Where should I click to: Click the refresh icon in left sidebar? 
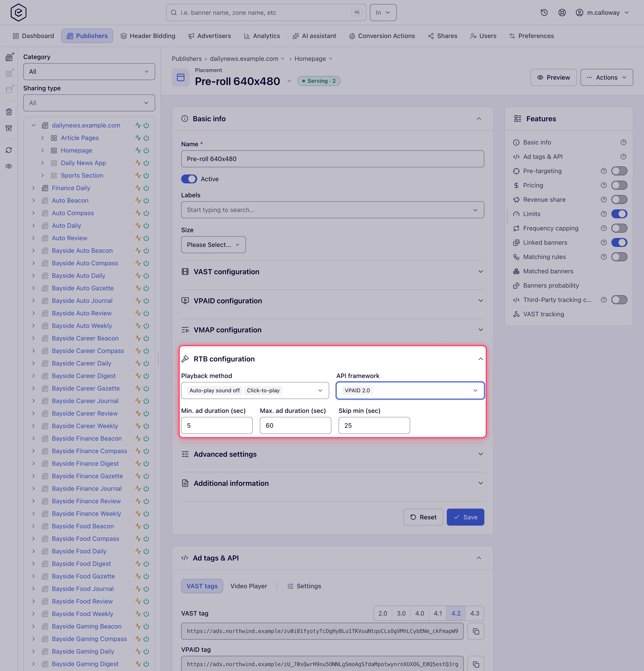(x=9, y=150)
